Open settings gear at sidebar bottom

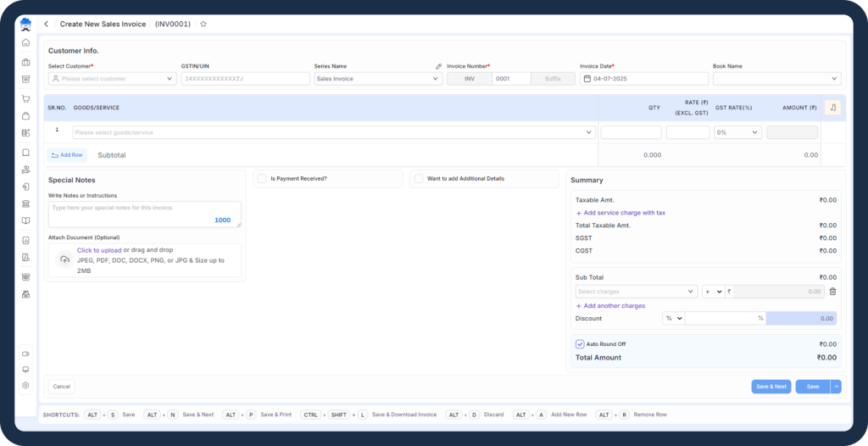[x=25, y=385]
